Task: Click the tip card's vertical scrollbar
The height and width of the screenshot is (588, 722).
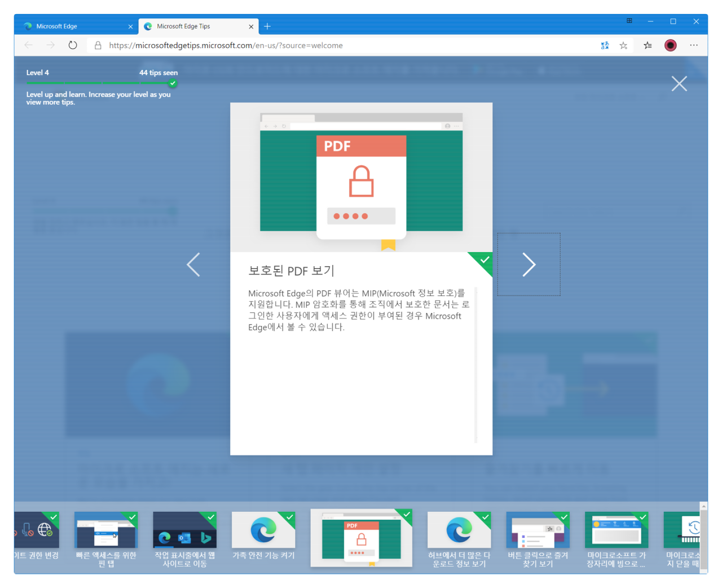Action: click(x=476, y=365)
